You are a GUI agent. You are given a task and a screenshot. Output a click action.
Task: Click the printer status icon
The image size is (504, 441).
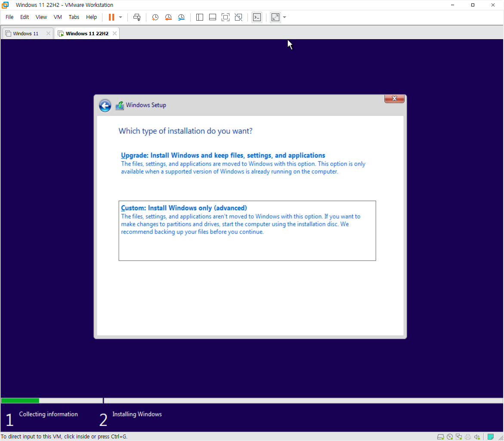click(x=468, y=437)
